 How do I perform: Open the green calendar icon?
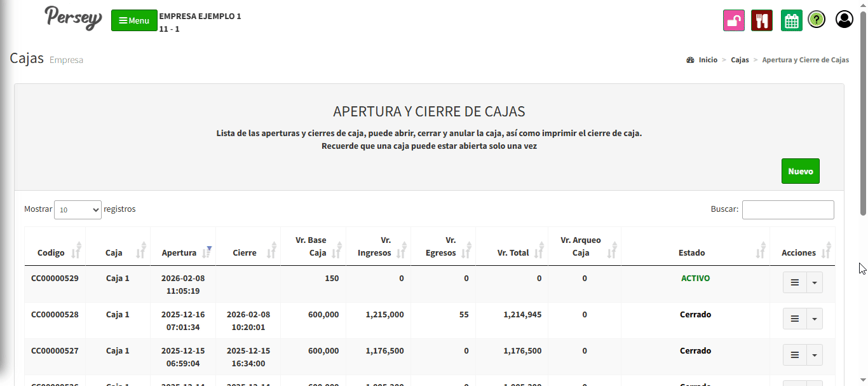791,20
